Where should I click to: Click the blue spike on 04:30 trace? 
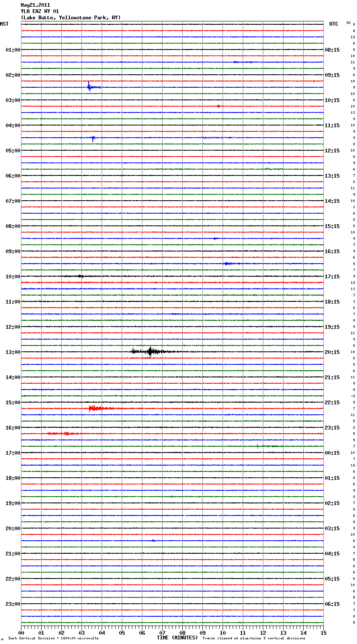pyautogui.click(x=93, y=138)
